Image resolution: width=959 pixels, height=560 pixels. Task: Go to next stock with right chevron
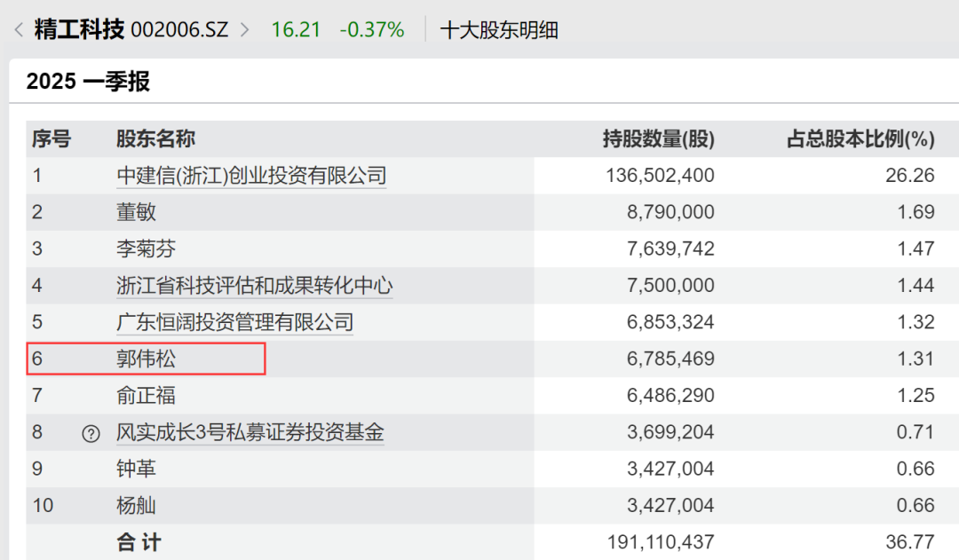(x=245, y=29)
